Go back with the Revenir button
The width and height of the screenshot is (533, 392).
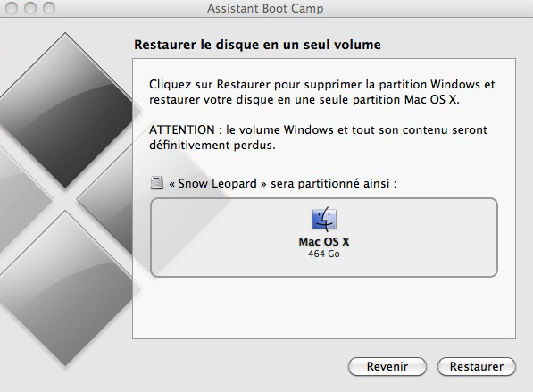[x=387, y=366]
